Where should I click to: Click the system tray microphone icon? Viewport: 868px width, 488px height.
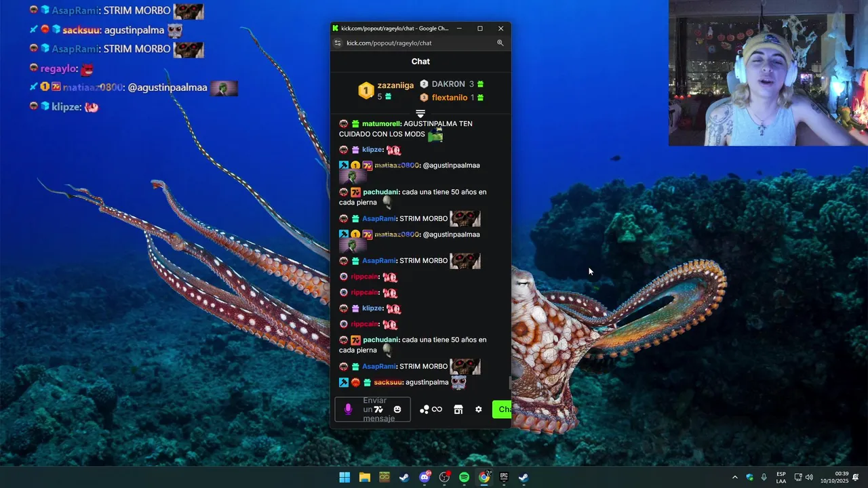(764, 477)
